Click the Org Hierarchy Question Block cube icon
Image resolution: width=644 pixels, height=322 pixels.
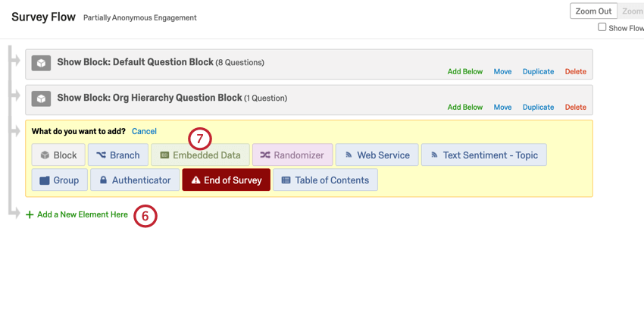[x=41, y=98]
